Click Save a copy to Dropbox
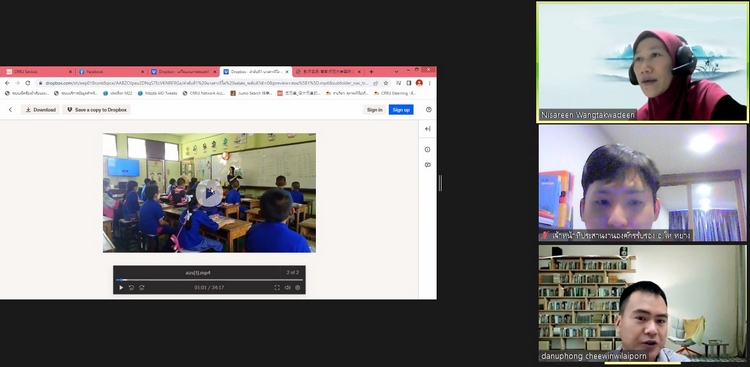Image resolution: width=750 pixels, height=367 pixels. pyautogui.click(x=96, y=110)
